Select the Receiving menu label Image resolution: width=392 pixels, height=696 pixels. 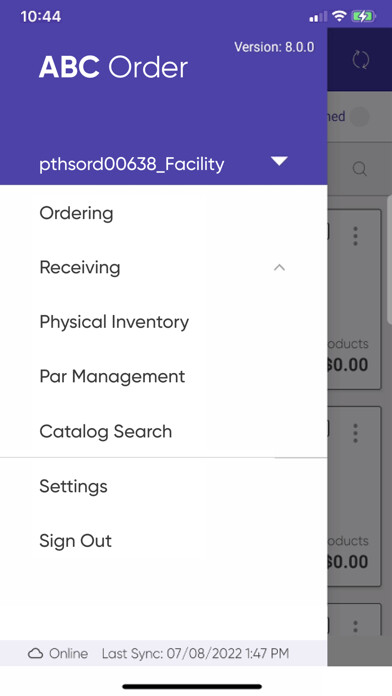pyautogui.click(x=80, y=268)
